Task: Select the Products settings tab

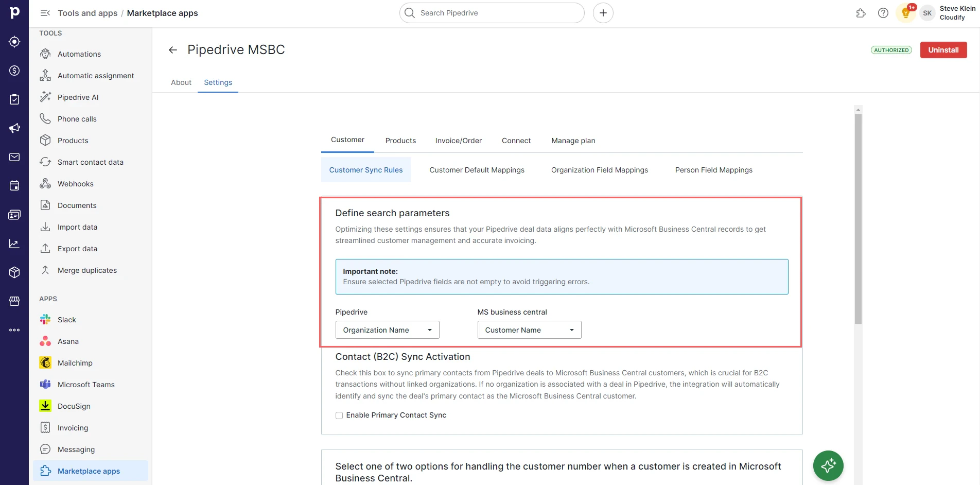Action: (400, 141)
